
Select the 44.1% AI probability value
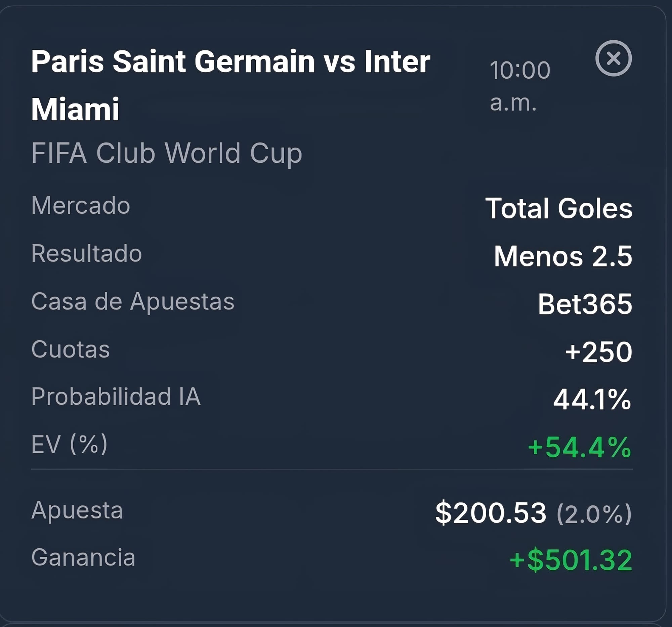click(x=592, y=400)
